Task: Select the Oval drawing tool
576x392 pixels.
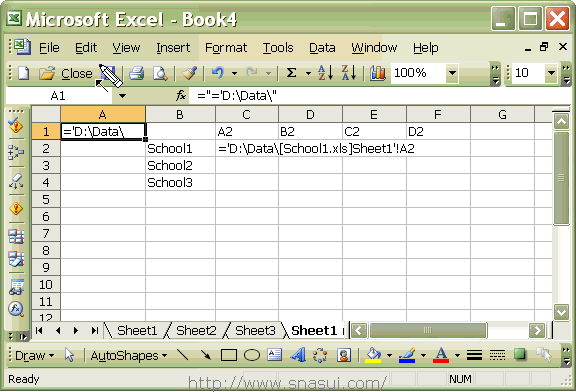Action: [252, 355]
